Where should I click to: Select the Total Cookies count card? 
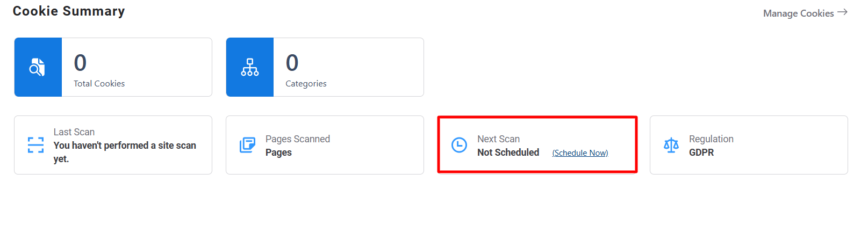[113, 67]
